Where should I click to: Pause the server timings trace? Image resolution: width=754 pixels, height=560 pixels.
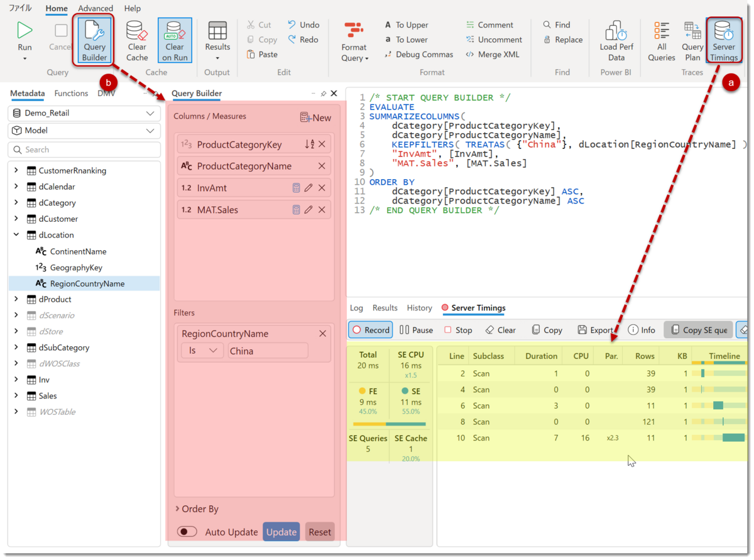[x=416, y=330]
